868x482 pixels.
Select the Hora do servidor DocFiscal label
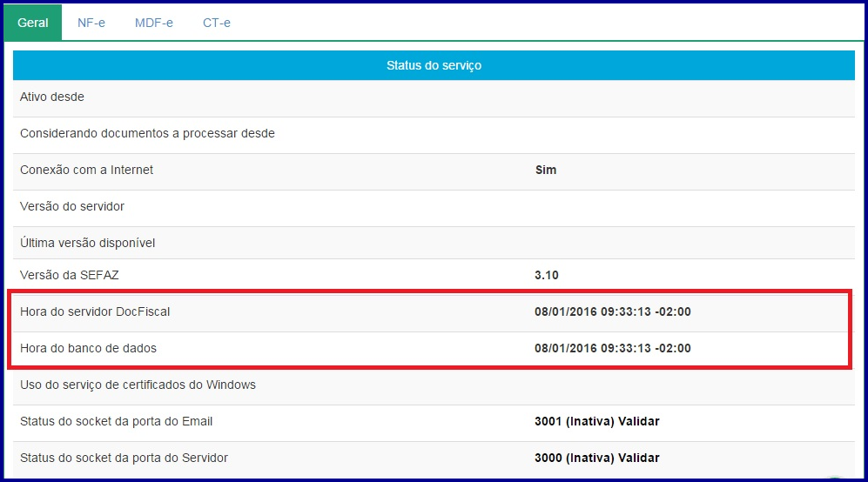[95, 311]
